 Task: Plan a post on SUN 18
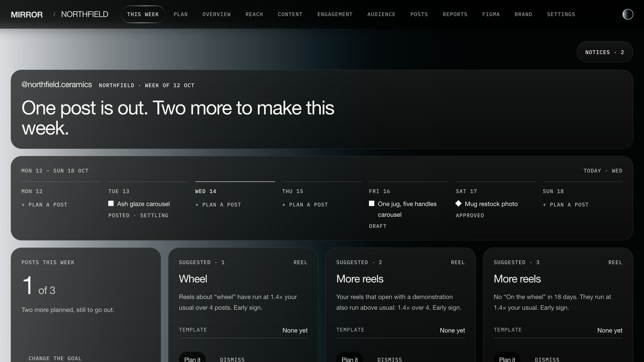click(566, 205)
